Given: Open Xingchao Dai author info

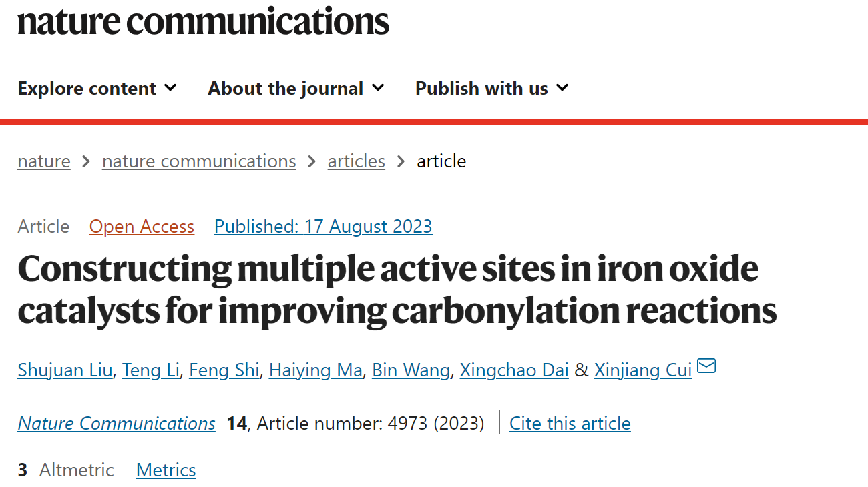Looking at the screenshot, I should coord(514,370).
